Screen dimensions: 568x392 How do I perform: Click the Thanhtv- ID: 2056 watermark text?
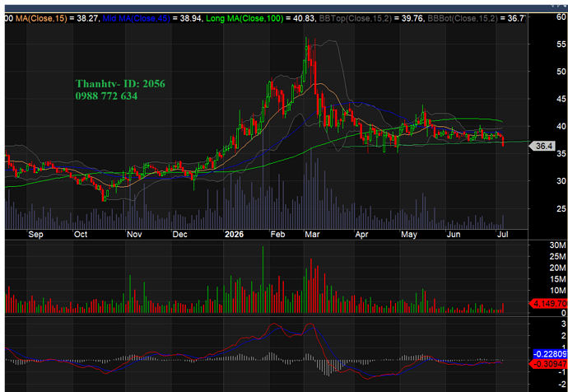pos(120,84)
